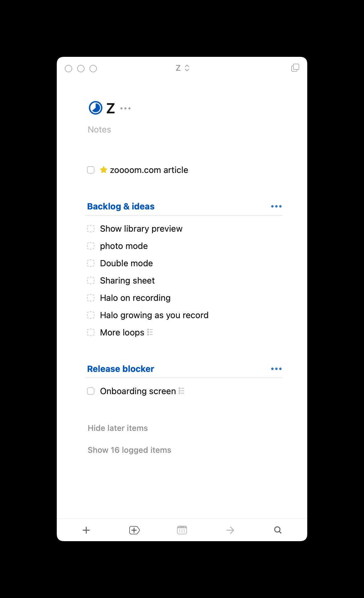Open the calendar 'When' picker icon
The width and height of the screenshot is (364, 598).
pos(182,530)
